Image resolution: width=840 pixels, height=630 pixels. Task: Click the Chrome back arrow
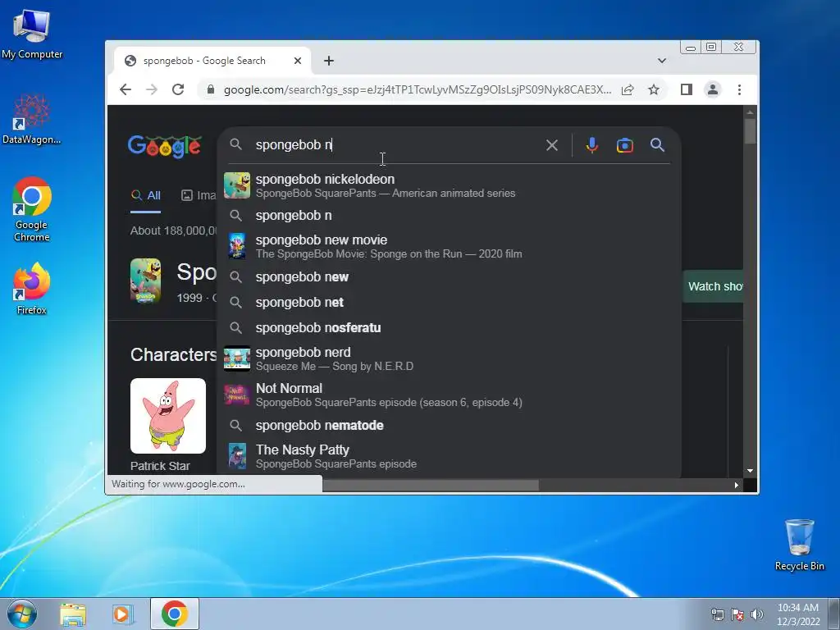coord(126,89)
